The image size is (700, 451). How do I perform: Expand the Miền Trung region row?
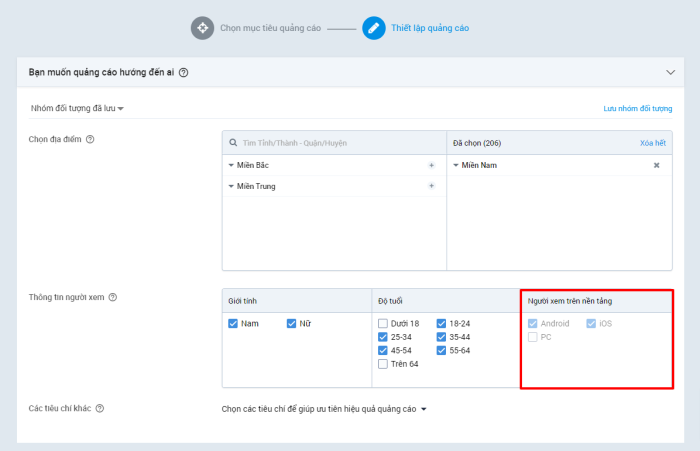coord(231,186)
